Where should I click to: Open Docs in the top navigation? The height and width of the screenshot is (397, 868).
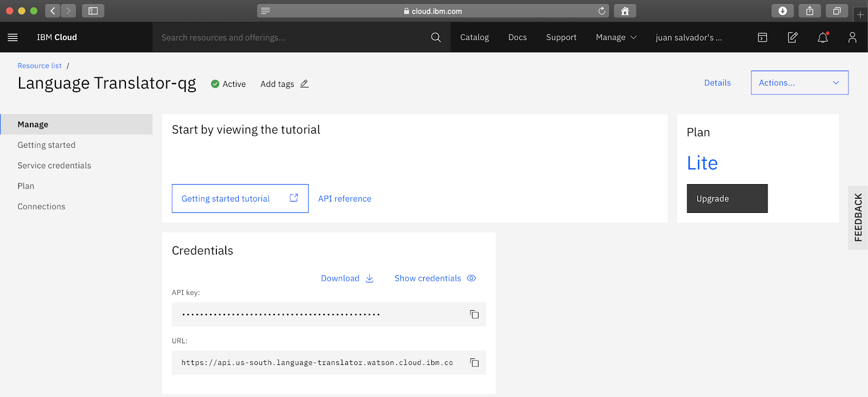[518, 37]
